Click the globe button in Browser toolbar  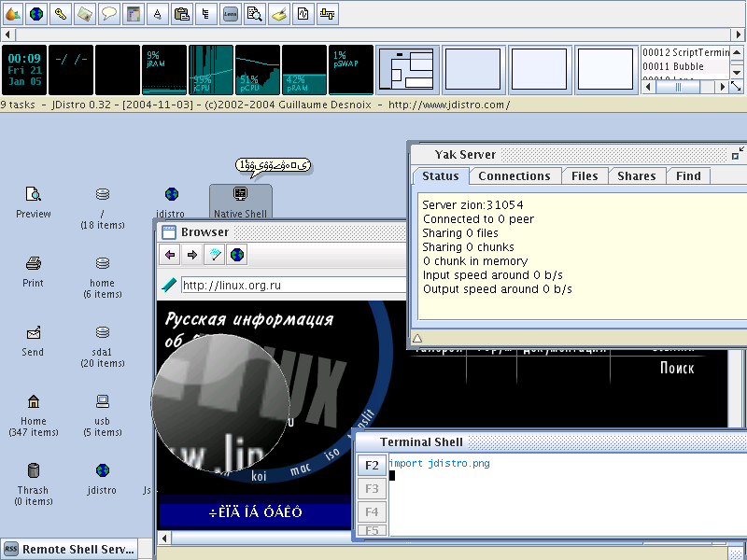tap(237, 255)
